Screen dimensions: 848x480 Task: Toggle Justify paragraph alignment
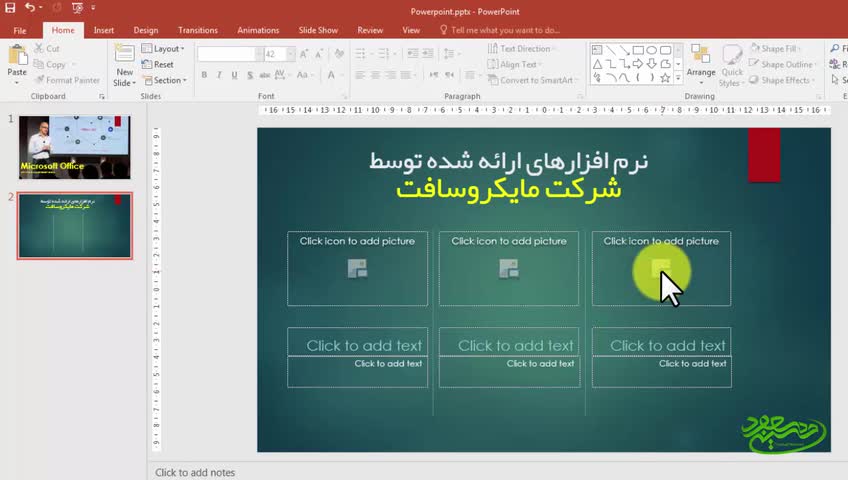[405, 75]
